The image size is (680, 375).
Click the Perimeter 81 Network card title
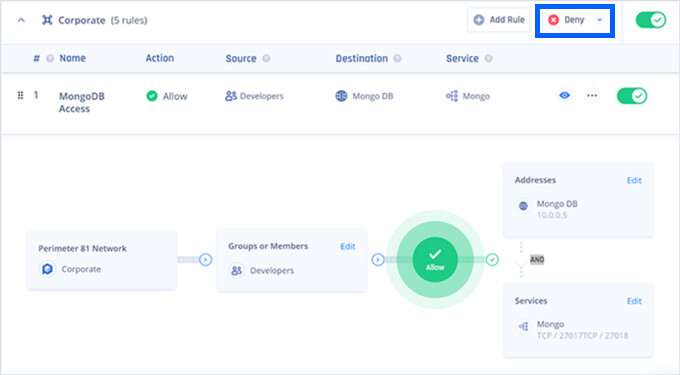pyautogui.click(x=82, y=248)
